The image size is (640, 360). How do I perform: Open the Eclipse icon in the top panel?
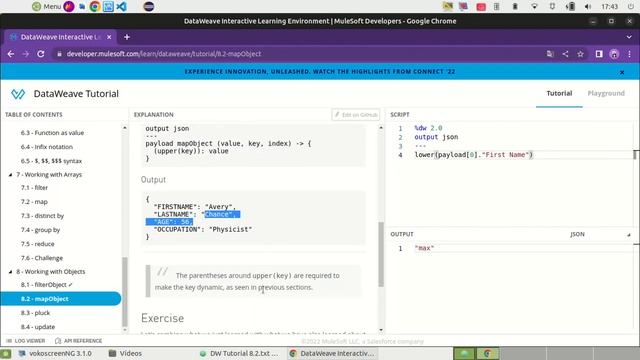pos(149,7)
